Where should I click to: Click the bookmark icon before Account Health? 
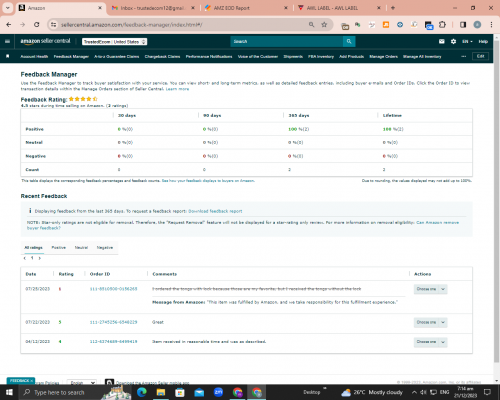pos(8,56)
